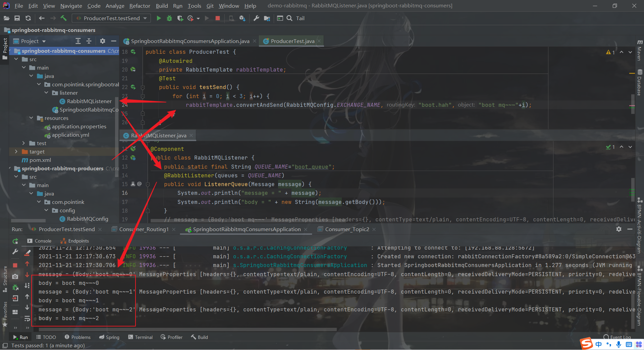Open the Refactor menu
644x350 pixels.
coord(140,6)
